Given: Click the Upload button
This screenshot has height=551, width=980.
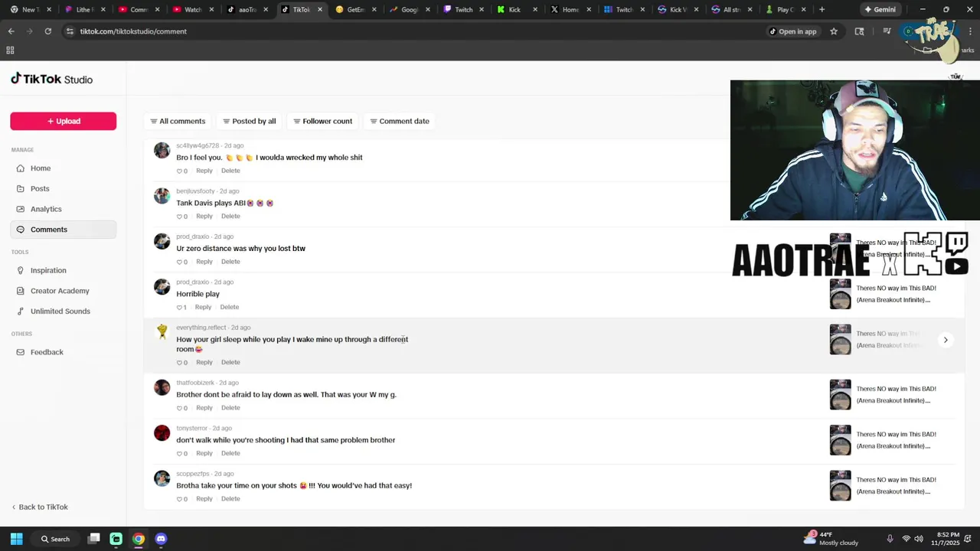Looking at the screenshot, I should point(63,121).
